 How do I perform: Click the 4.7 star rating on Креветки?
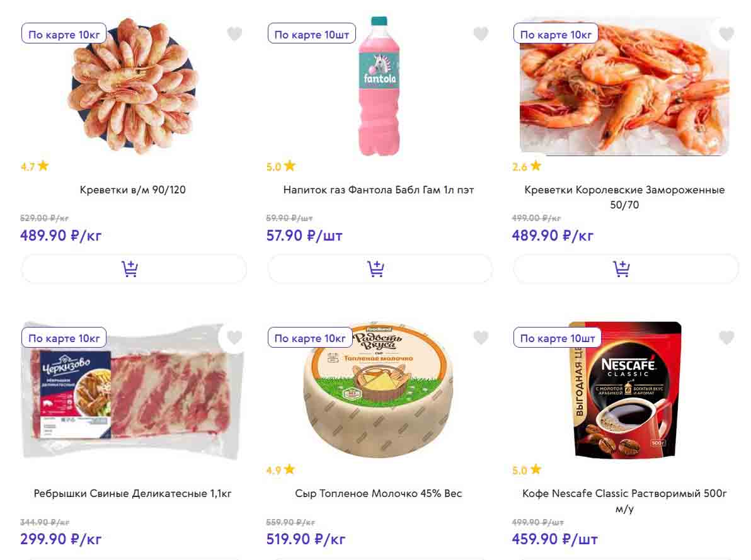pos(34,166)
